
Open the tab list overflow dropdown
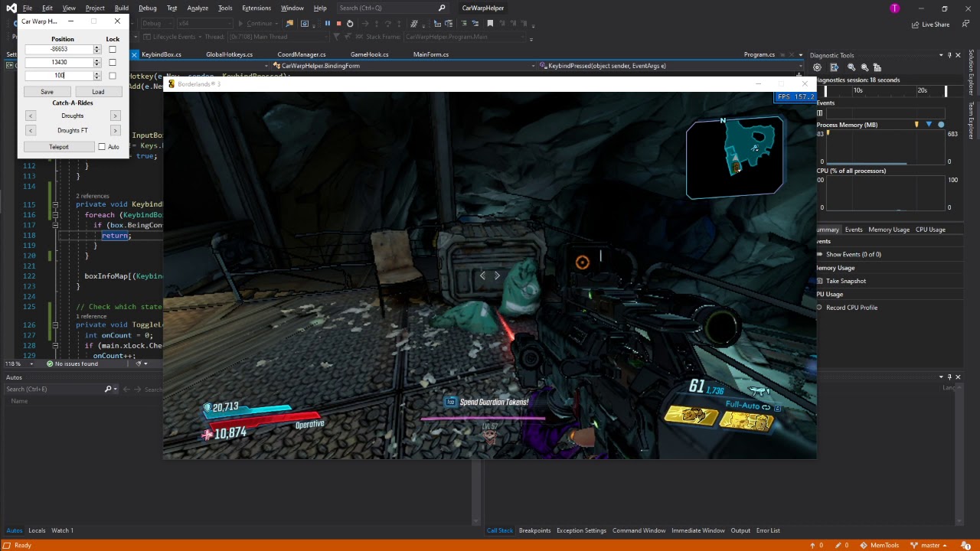[801, 55]
